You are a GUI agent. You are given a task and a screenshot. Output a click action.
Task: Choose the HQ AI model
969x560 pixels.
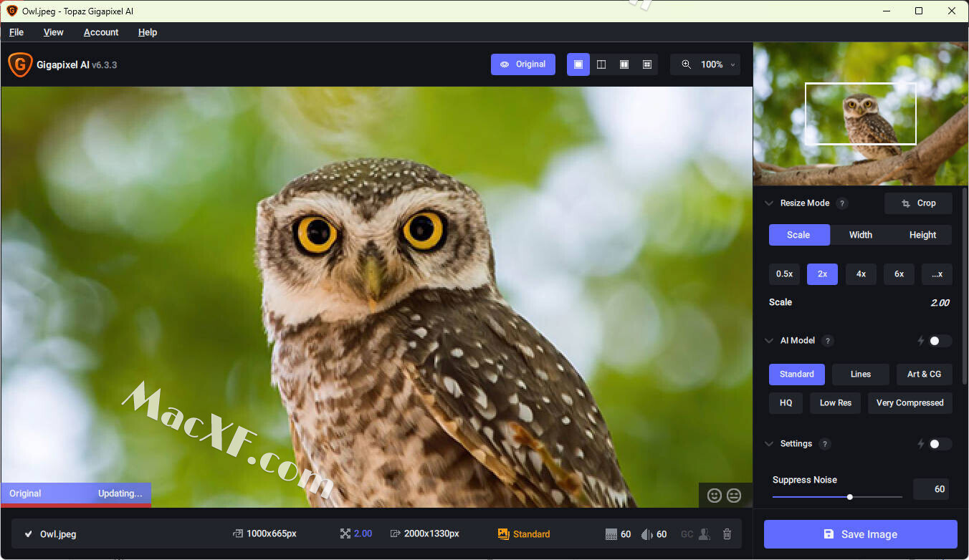786,403
